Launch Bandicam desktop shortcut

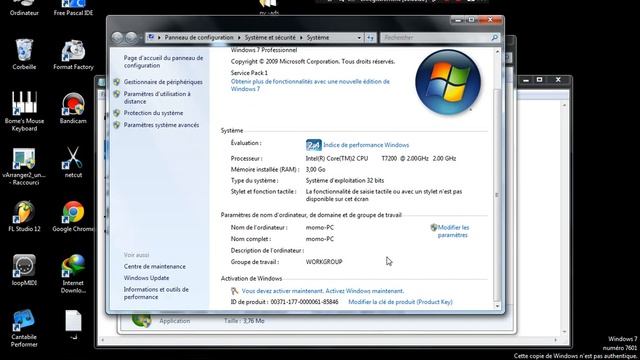pyautogui.click(x=73, y=108)
